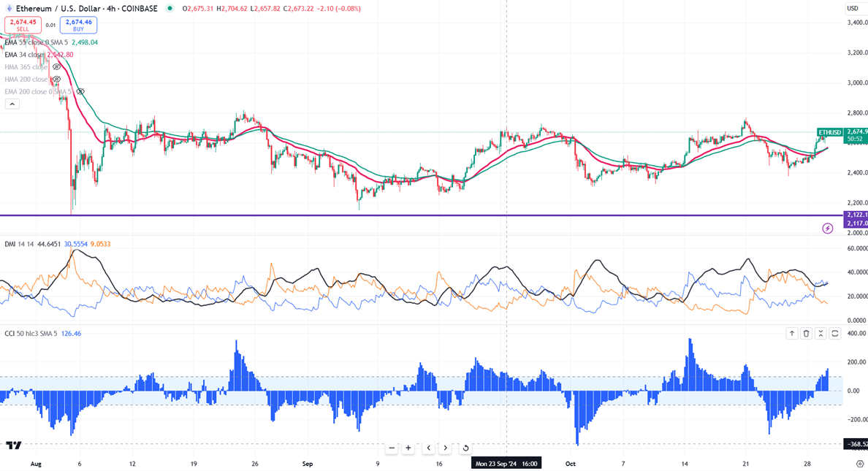This screenshot has width=868, height=471.
Task: Click the 3,400.00 price axis label
Action: point(857,23)
